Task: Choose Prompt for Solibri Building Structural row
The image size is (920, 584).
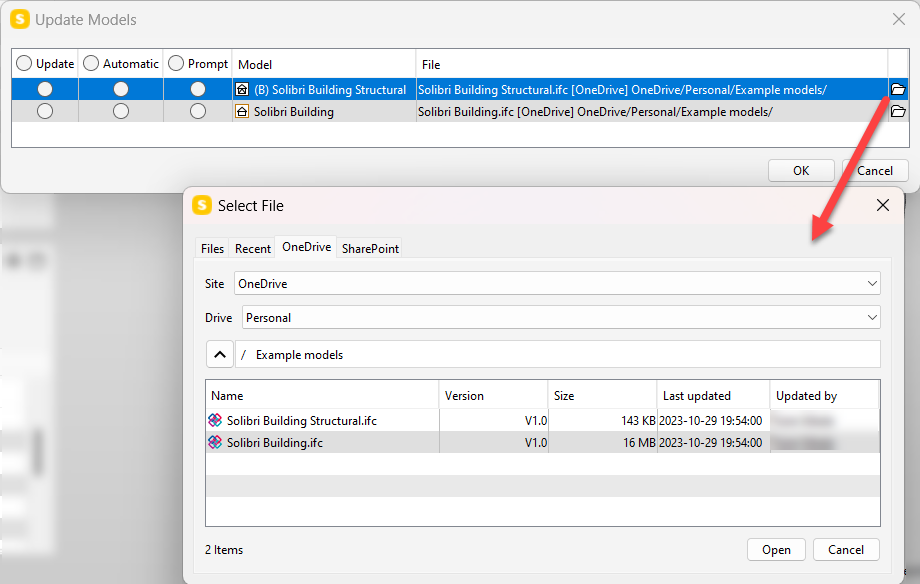Action: pos(198,89)
